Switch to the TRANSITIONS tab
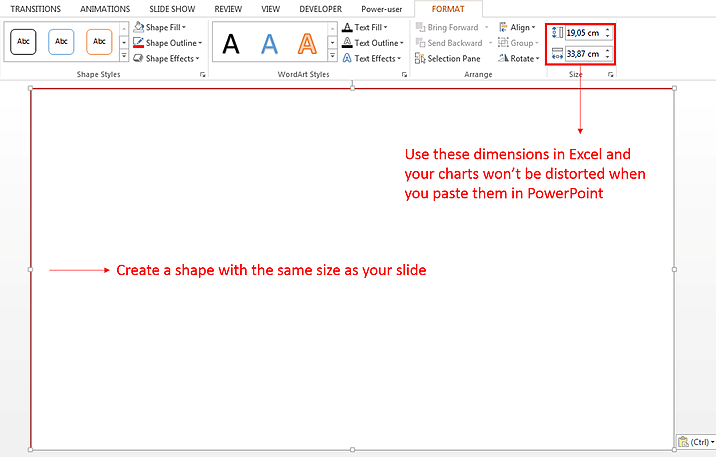The width and height of the screenshot is (716, 457). [36, 9]
